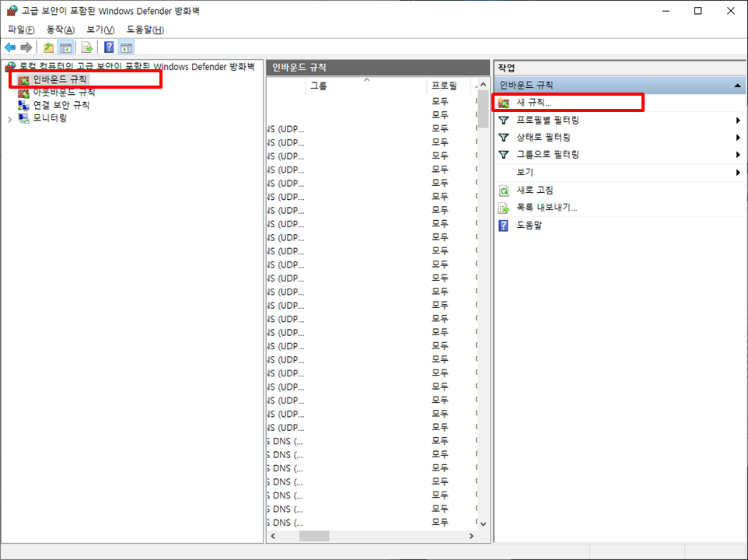Screen dimensions: 748x560
Task: Click the 인바운드 규칙 center pane header
Action: tap(378, 68)
